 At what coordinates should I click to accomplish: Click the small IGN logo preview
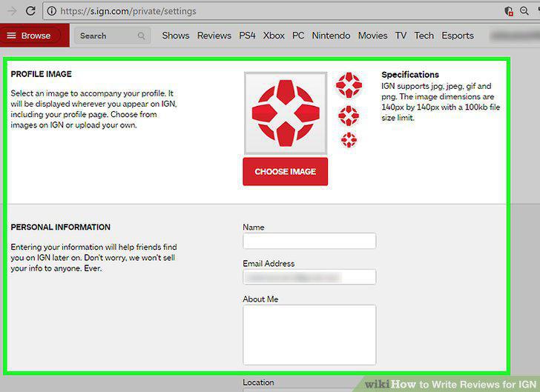pos(349,116)
